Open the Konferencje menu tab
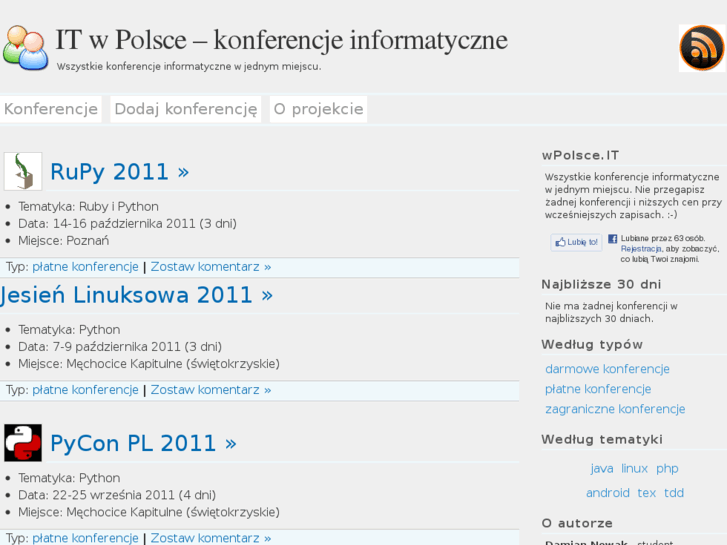This screenshot has height=545, width=727. [x=51, y=109]
